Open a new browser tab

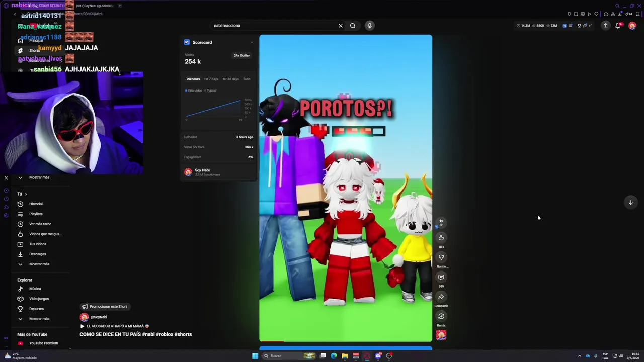[120, 6]
